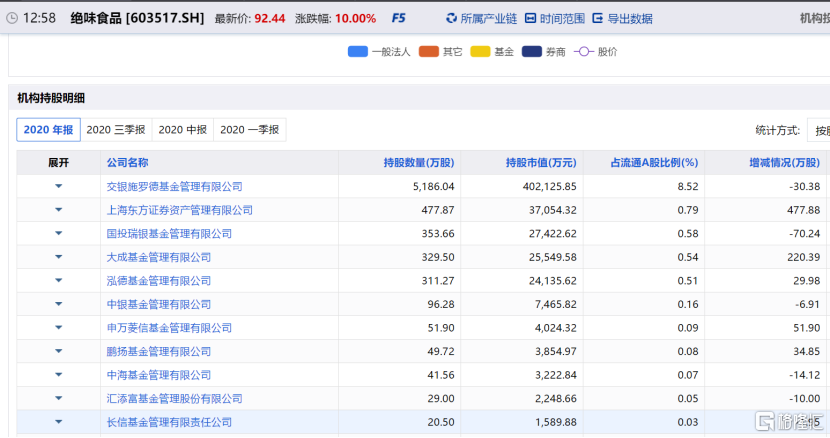This screenshot has height=438, width=830.
Task: Open the 所属产业链 link
Action: coord(488,19)
